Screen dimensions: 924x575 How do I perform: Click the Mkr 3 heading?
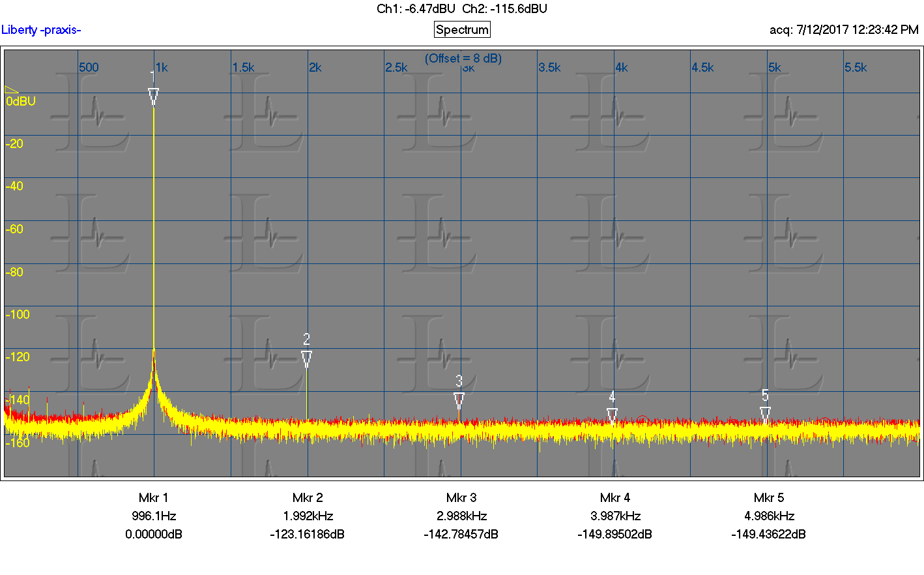[461, 497]
